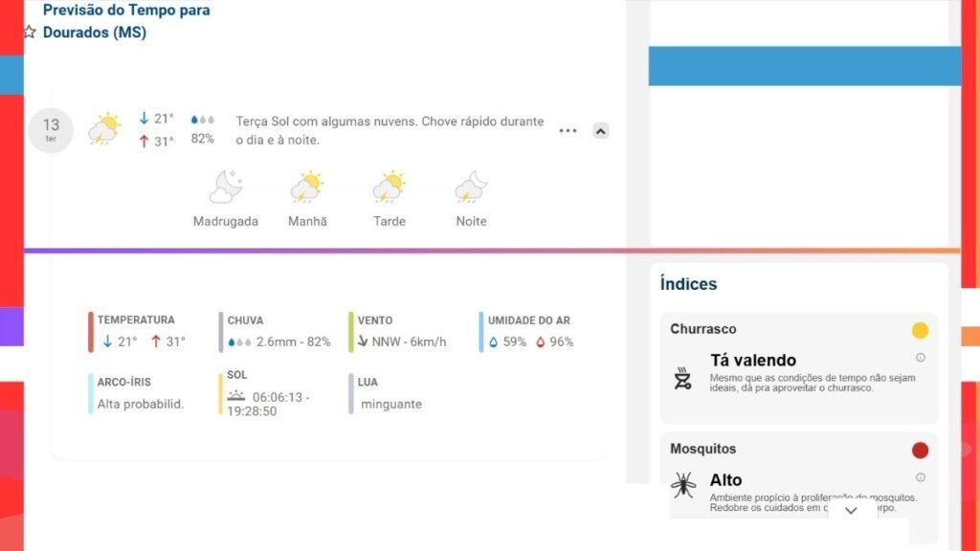The image size is (980, 551).
Task: Collapse the day 13 forecast details
Action: (601, 131)
